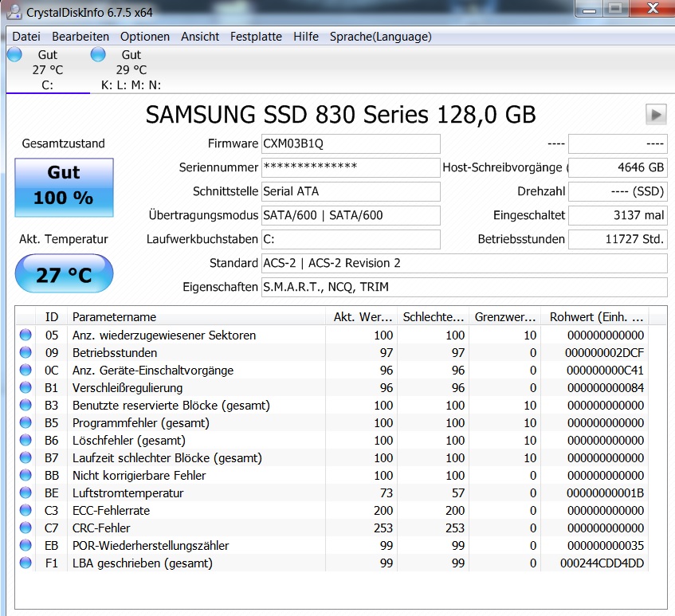Click the Parametername column header

[196, 317]
